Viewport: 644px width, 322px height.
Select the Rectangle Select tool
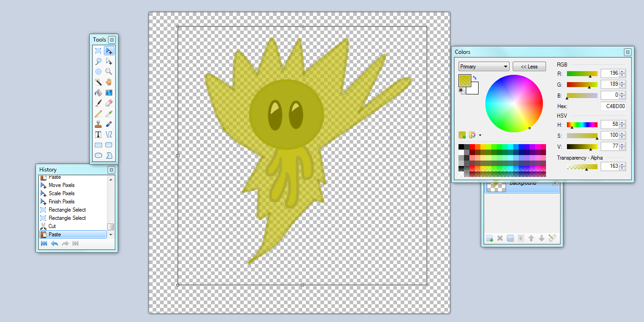point(98,51)
